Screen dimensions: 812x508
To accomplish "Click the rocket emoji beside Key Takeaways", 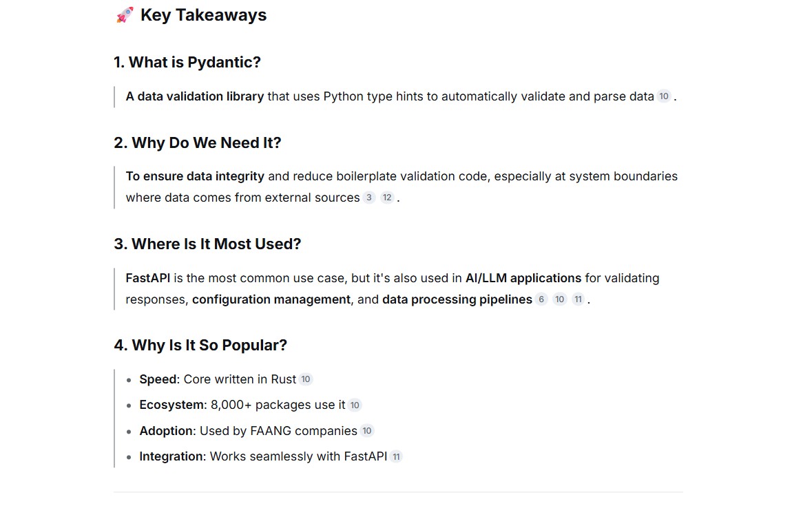I will click(x=124, y=15).
